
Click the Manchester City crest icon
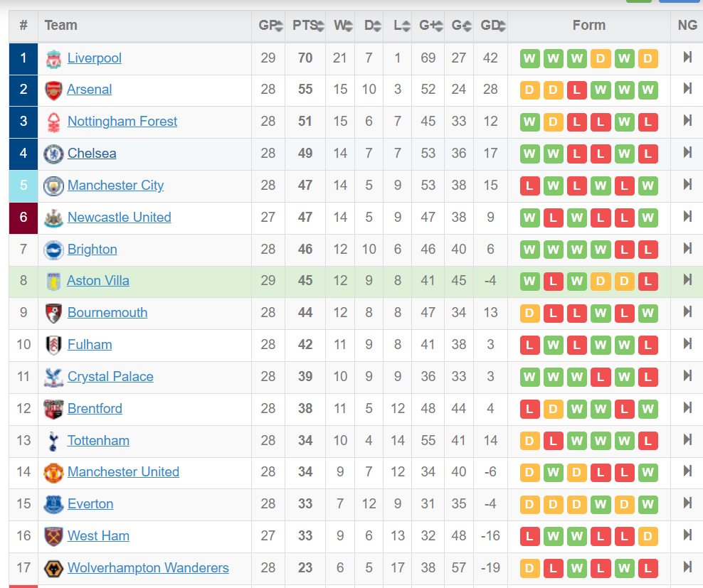[53, 186]
